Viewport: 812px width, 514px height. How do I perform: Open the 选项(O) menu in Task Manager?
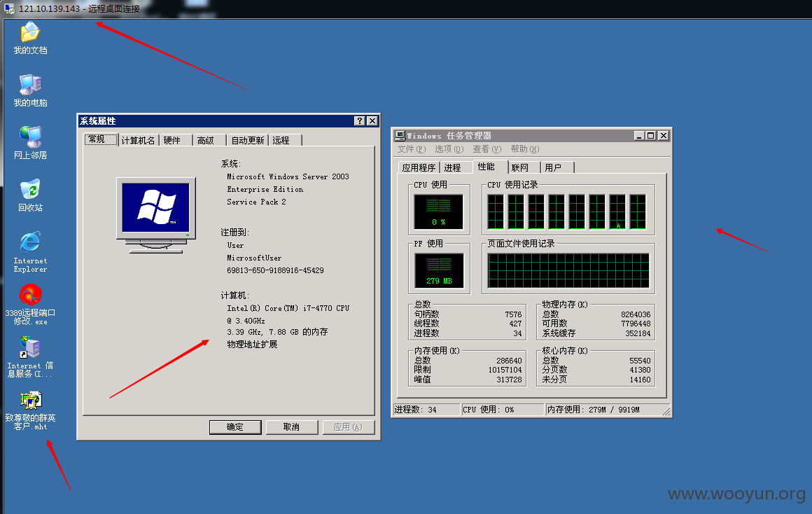pos(449,149)
